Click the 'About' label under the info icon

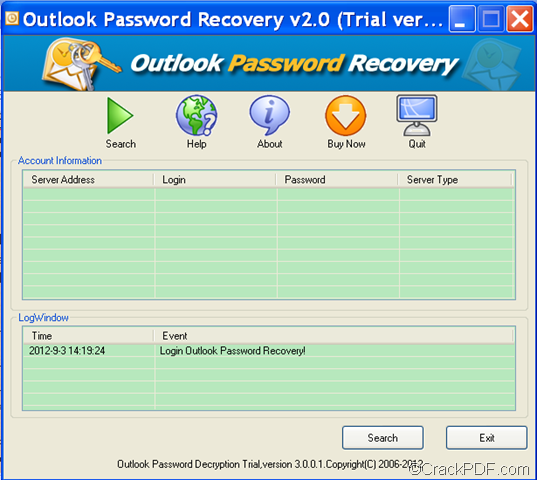coord(270,144)
